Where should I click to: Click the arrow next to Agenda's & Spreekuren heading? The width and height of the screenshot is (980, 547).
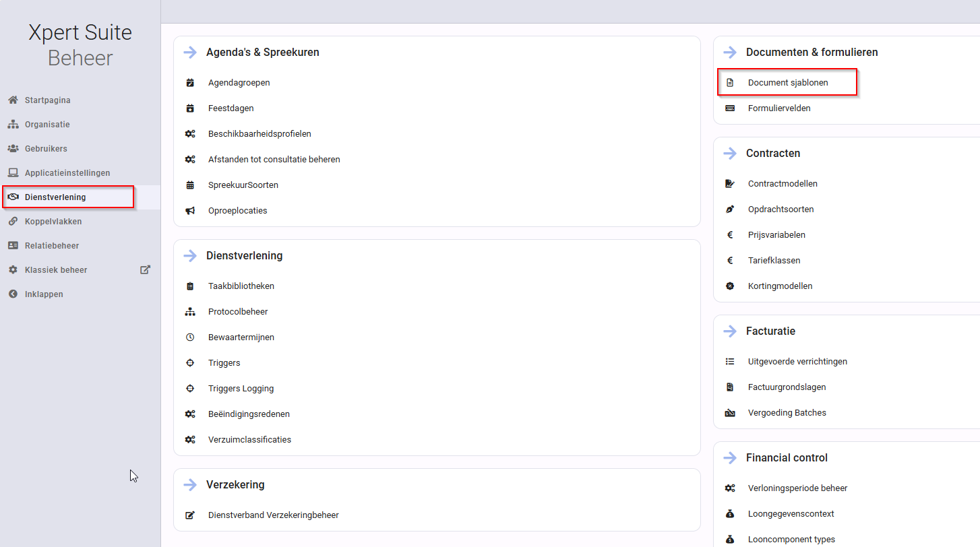point(190,52)
